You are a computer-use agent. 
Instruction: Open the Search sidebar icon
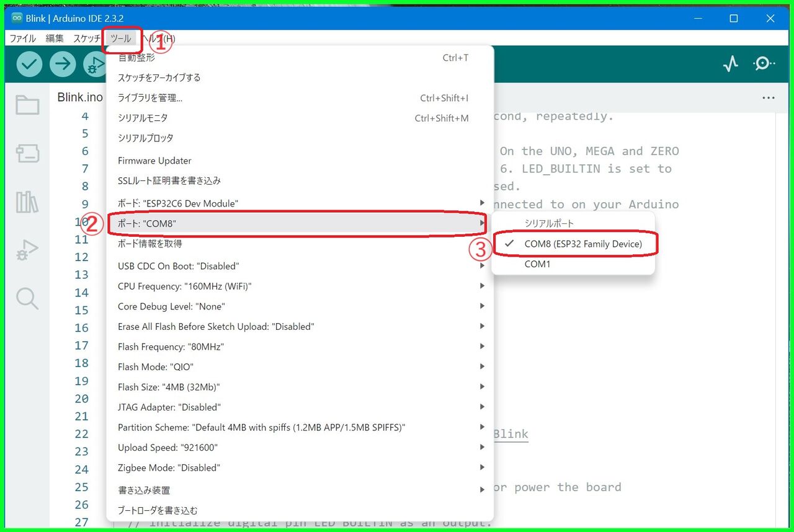(x=27, y=298)
